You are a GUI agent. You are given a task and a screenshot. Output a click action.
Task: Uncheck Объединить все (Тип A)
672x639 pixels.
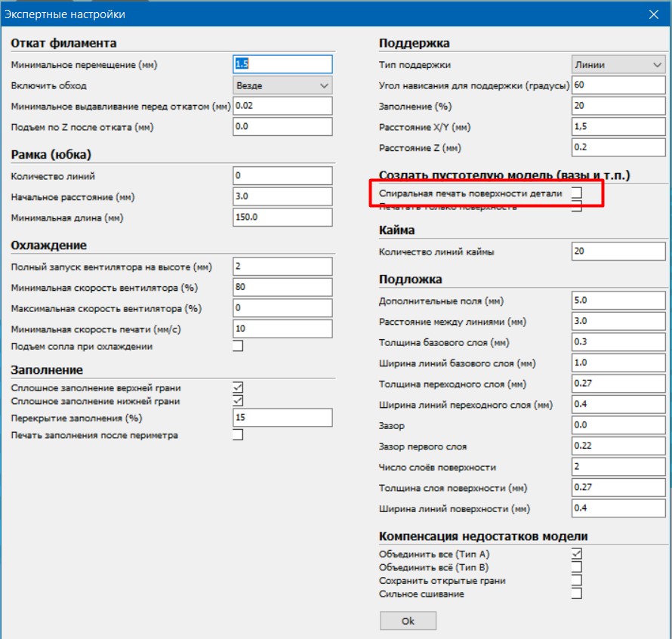tap(577, 554)
